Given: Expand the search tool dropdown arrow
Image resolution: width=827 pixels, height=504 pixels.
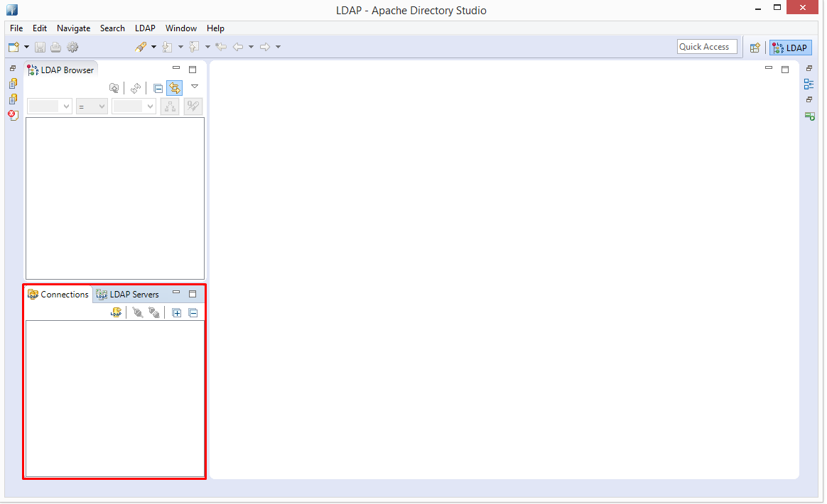Looking at the screenshot, I should coord(153,47).
